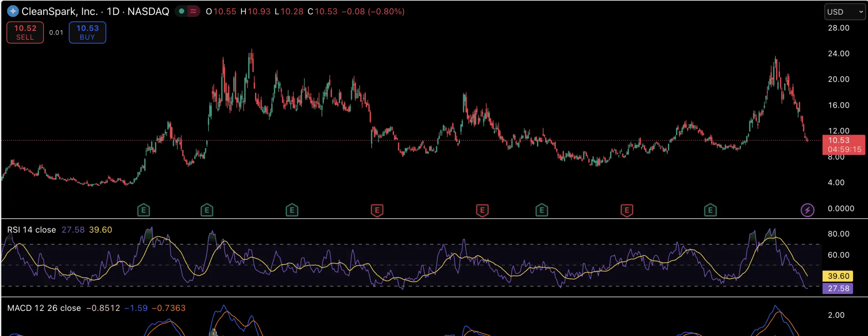Click the blue MACD value −1.59

click(136, 308)
